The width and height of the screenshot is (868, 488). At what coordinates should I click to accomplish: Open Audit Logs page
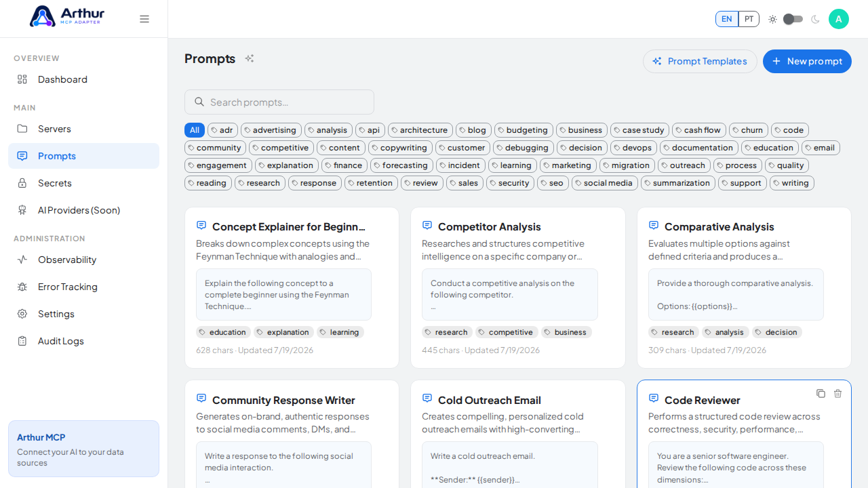83,341
